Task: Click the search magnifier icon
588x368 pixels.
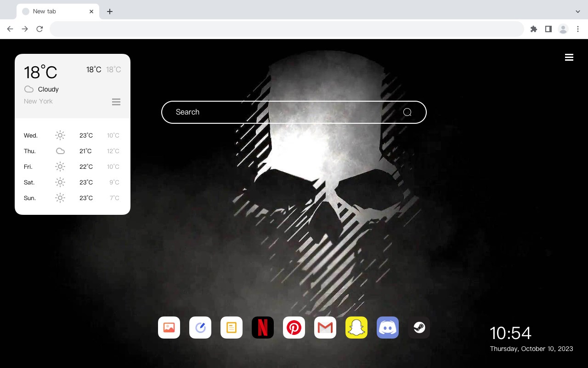Action: tap(407, 112)
